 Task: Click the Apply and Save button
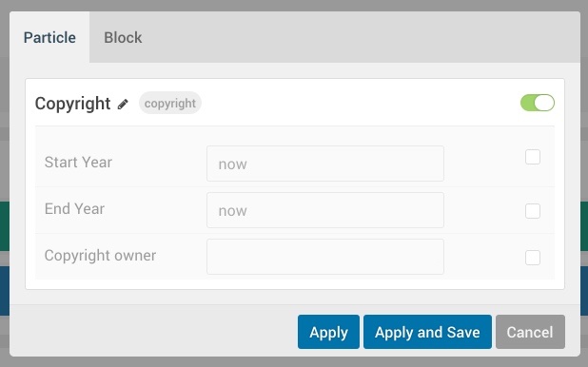(427, 332)
